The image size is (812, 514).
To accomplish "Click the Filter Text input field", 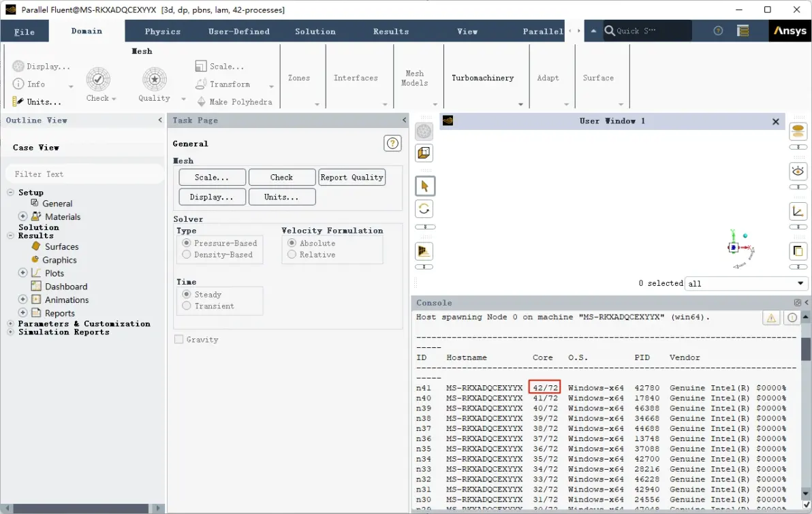I will click(84, 174).
